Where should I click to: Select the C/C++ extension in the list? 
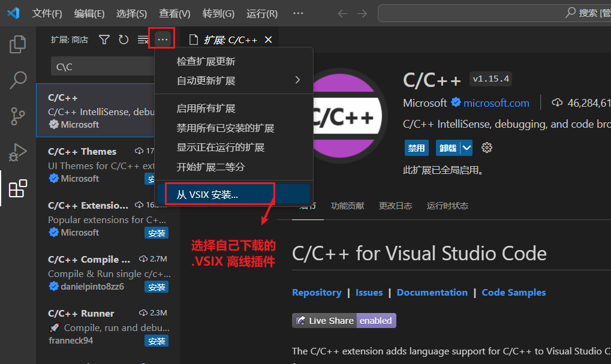click(95, 110)
